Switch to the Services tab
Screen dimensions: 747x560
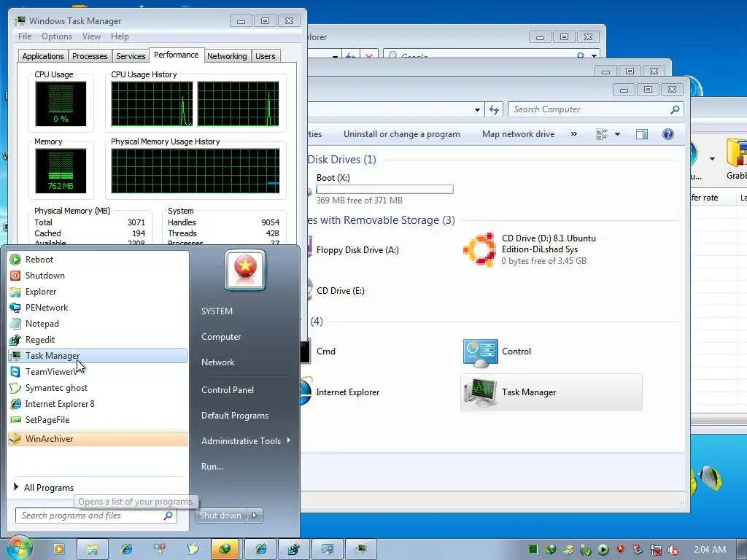click(131, 56)
